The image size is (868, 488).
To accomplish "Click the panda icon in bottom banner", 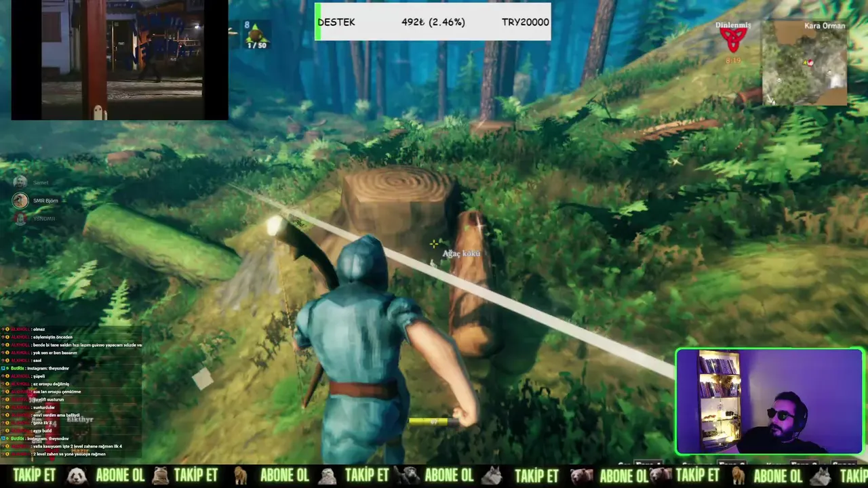I will [x=77, y=476].
